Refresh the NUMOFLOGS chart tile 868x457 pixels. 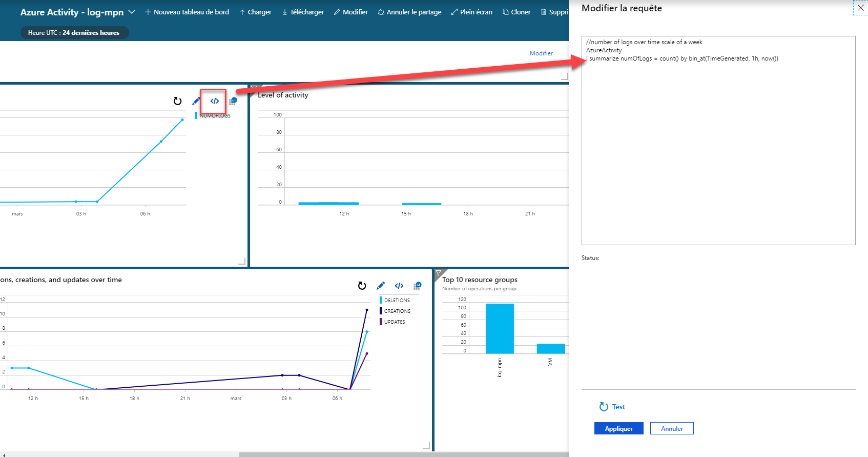(177, 101)
